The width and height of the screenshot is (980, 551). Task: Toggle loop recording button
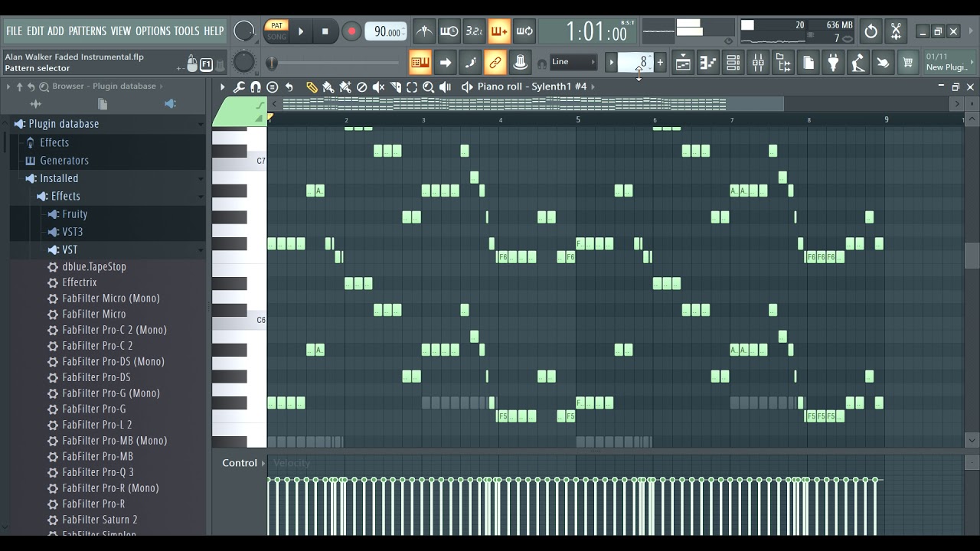[524, 31]
